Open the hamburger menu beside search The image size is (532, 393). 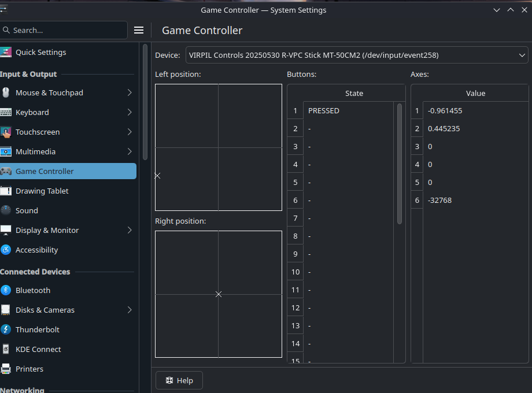[x=139, y=30]
